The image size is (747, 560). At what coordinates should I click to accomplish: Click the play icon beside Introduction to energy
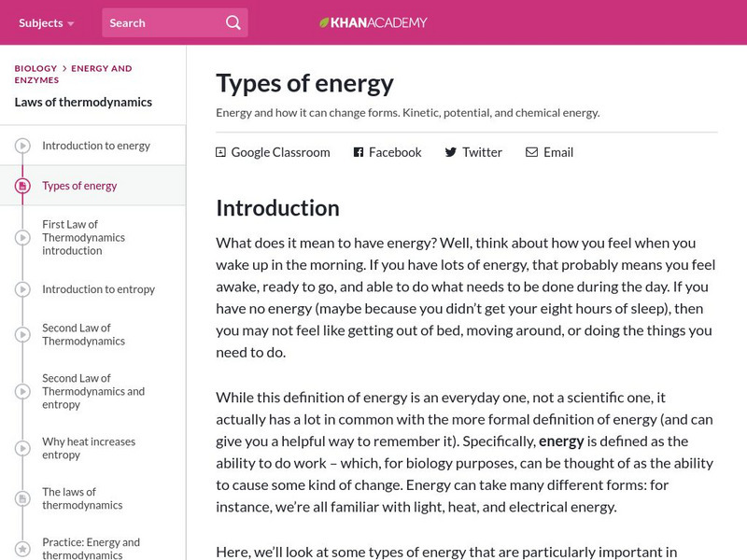(22, 146)
